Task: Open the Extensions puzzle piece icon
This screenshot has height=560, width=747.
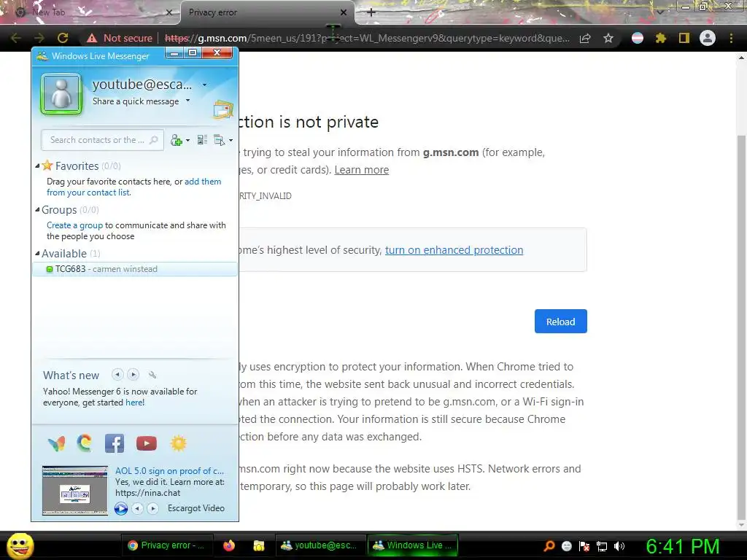Action: click(661, 38)
